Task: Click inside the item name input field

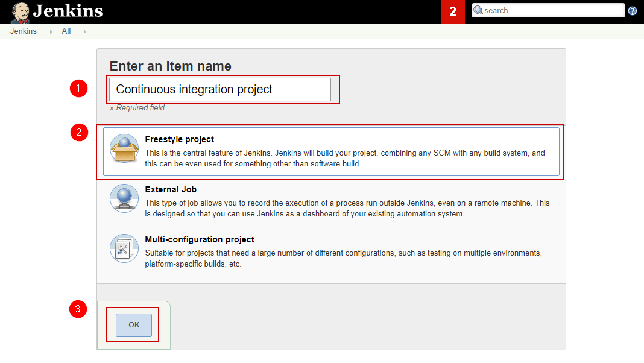Action: pyautogui.click(x=222, y=89)
